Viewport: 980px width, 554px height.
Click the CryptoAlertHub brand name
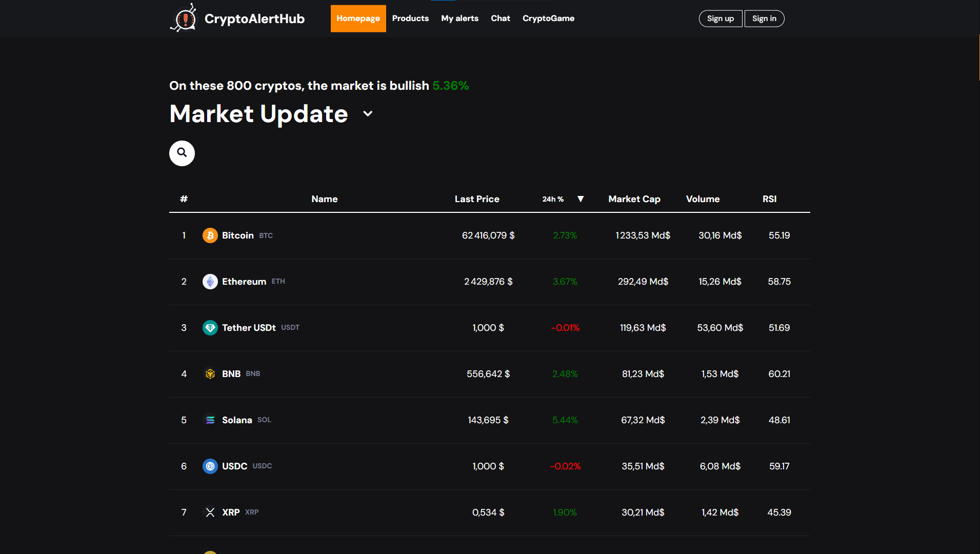coord(254,18)
